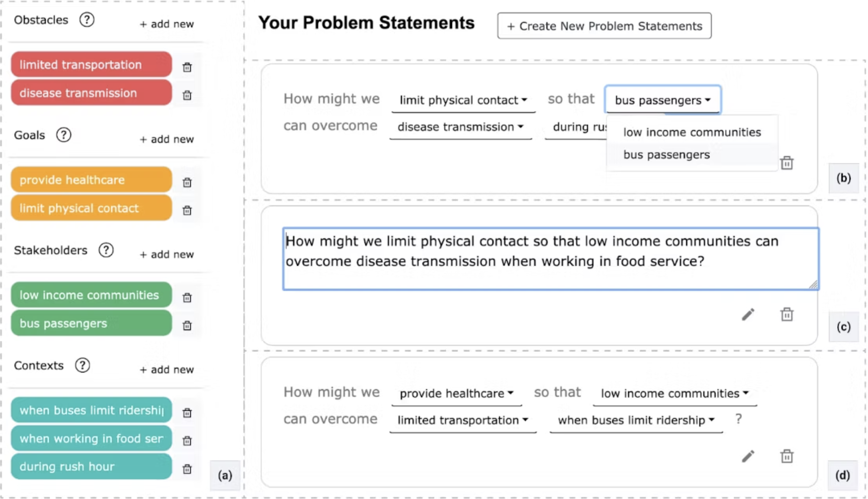Expand the 'limited transportation' dropdown
The height and width of the screenshot is (499, 868).
coord(462,420)
